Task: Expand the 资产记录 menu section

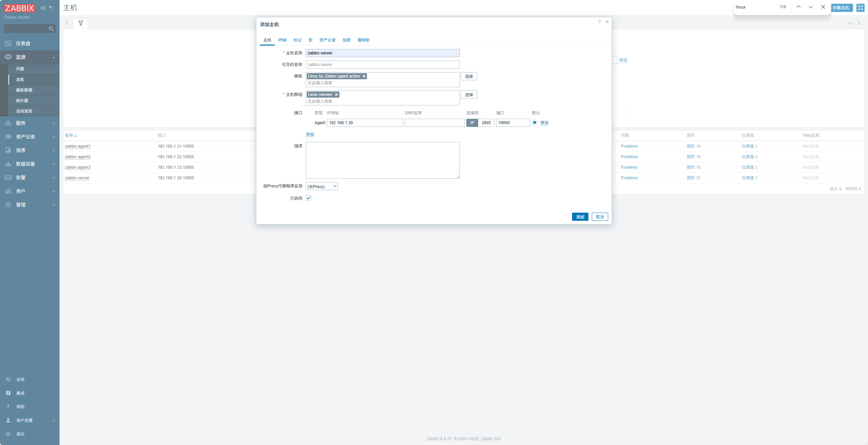Action: pos(54,137)
